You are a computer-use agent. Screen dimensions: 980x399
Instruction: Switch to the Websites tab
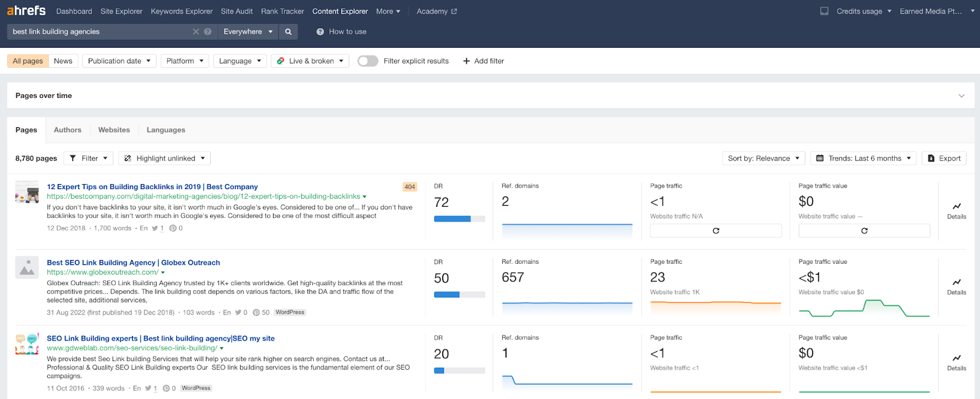click(114, 130)
